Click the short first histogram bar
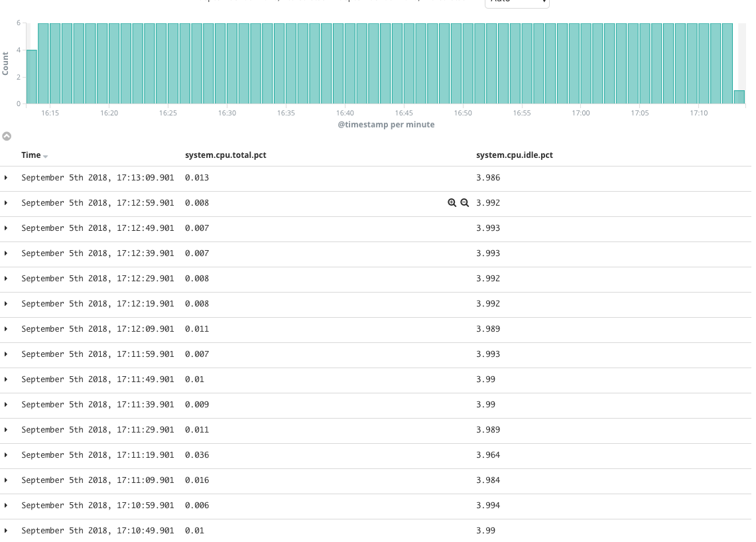This screenshot has width=756, height=542. click(x=32, y=77)
